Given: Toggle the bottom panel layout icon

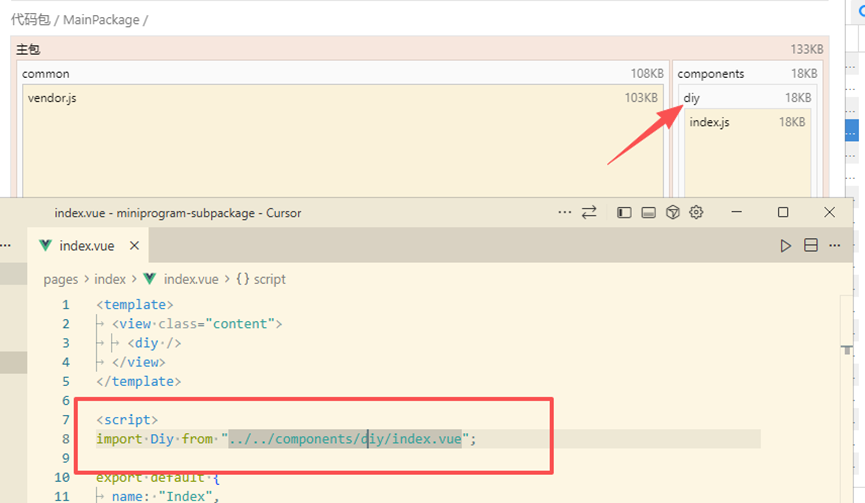Looking at the screenshot, I should (x=648, y=212).
